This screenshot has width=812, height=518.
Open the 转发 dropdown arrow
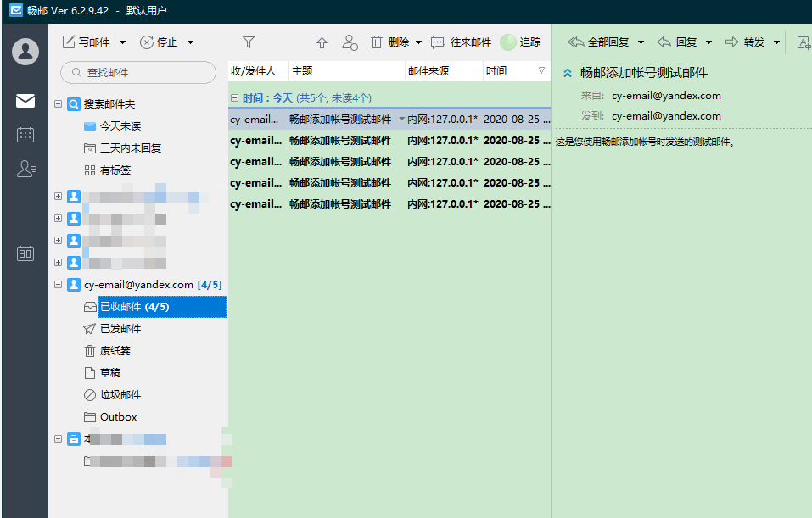coord(776,42)
